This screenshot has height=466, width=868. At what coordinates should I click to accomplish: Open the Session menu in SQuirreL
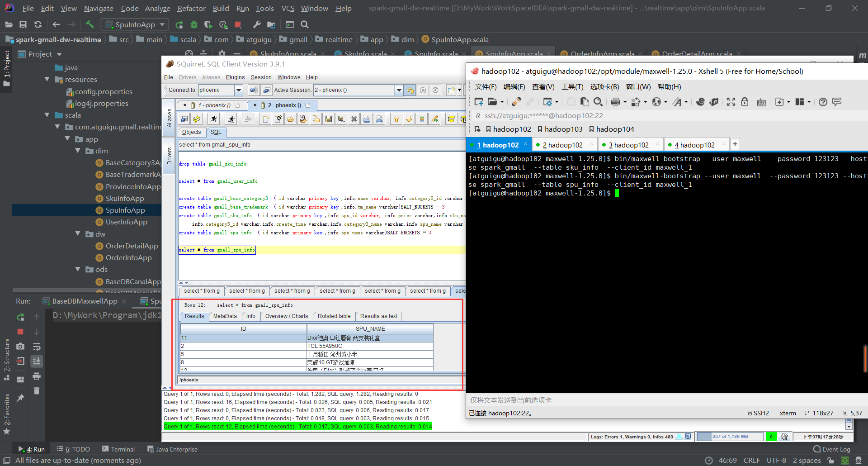coord(261,77)
